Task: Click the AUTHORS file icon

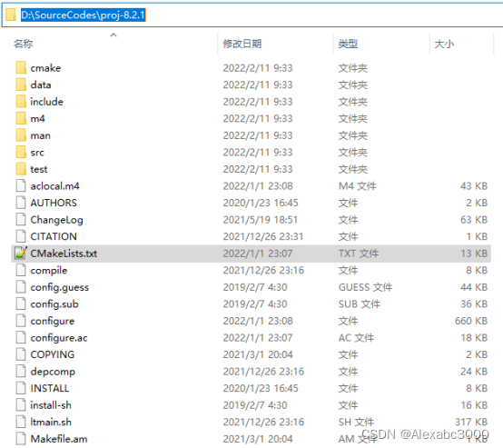Action: coord(21,203)
